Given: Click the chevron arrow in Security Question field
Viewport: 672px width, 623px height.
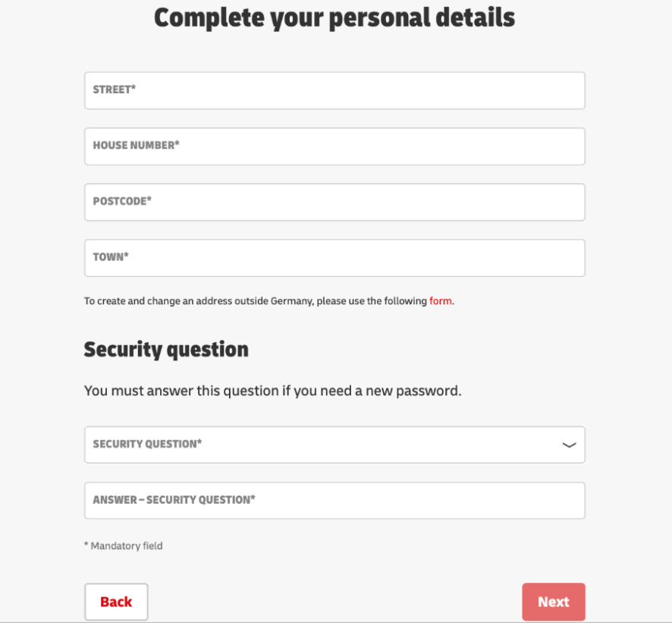Looking at the screenshot, I should 569,445.
